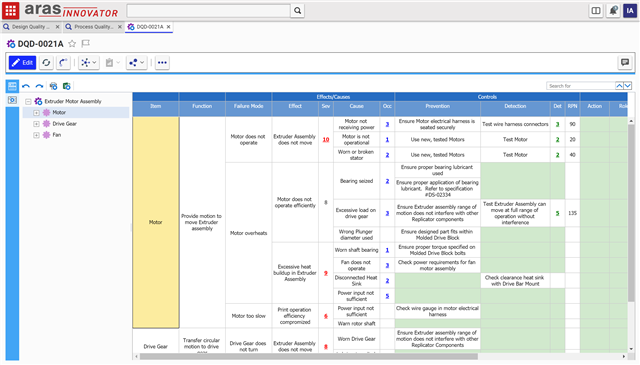Select Motor in the tree

coord(59,112)
